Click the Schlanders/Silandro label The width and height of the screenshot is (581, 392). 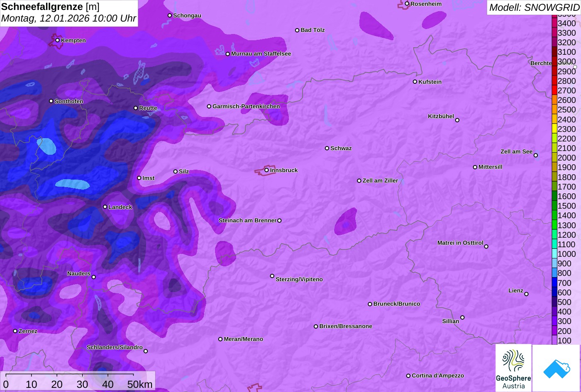coord(115,347)
